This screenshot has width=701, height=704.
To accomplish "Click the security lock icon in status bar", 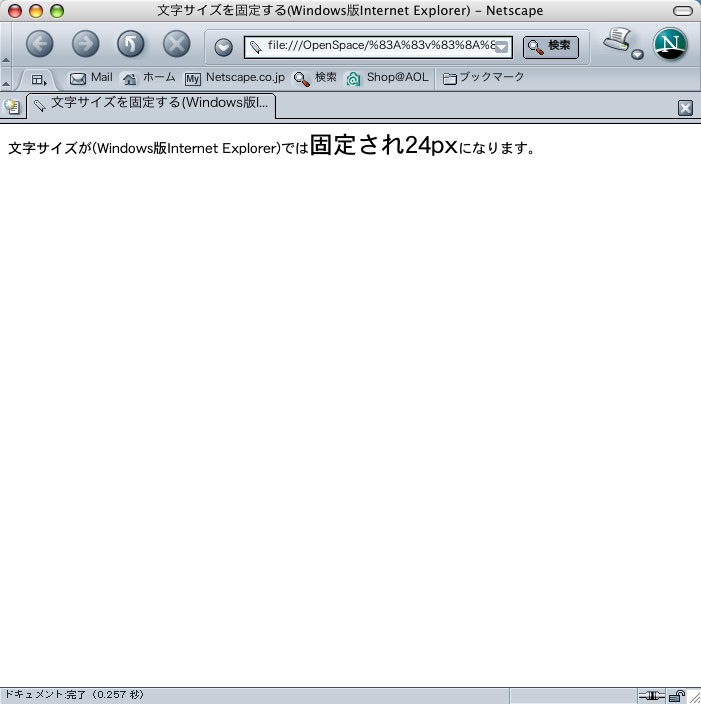I will coord(677,696).
